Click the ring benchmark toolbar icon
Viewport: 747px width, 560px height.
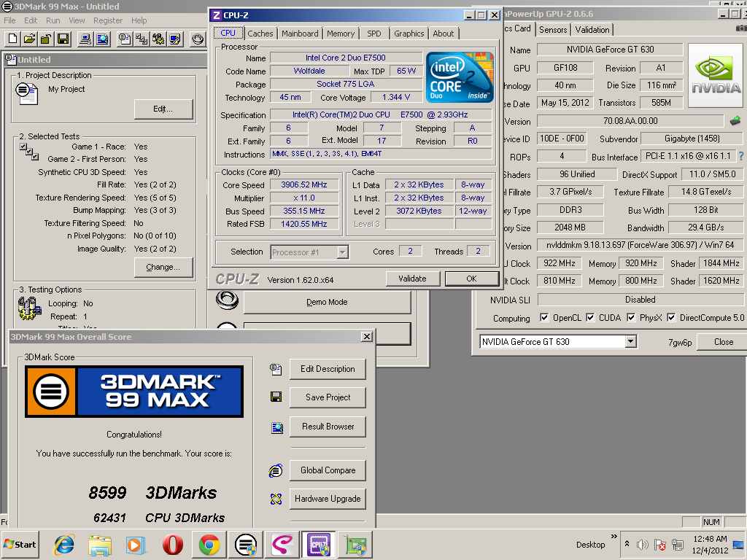tap(197, 39)
